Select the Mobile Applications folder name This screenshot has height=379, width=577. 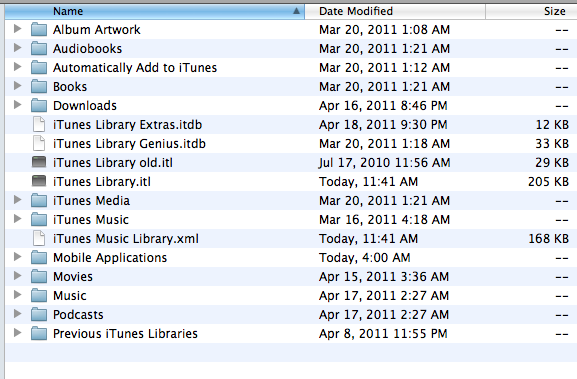click(110, 258)
